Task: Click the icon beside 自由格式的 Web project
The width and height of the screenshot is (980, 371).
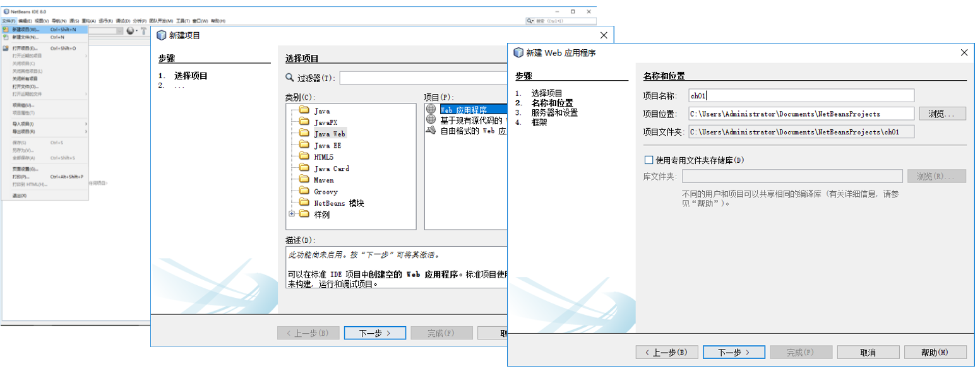Action: tap(431, 131)
